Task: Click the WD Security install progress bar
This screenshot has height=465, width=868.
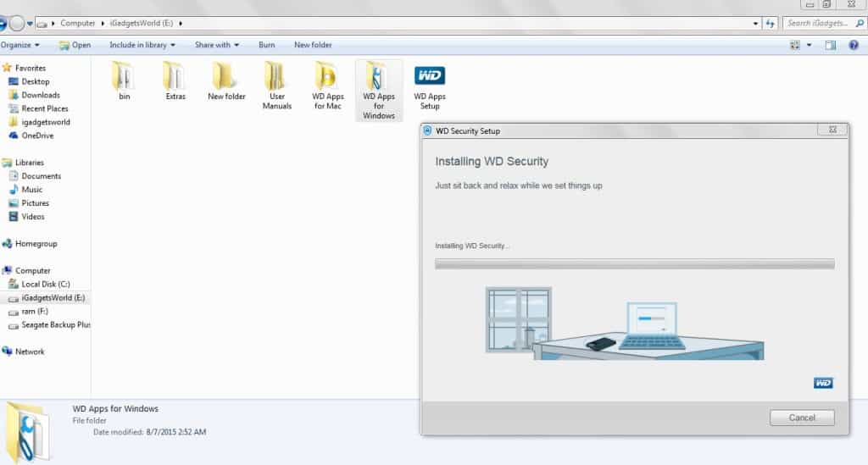Action: pos(634,264)
